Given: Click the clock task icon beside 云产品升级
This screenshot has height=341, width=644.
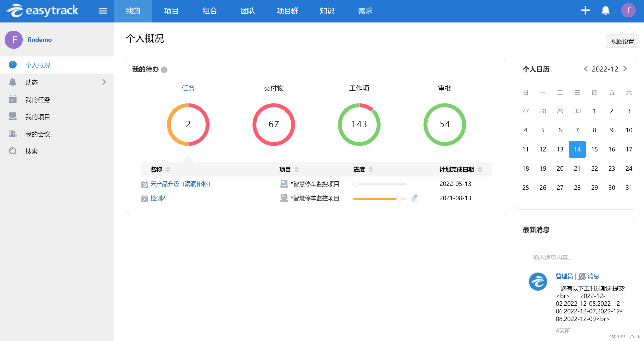Looking at the screenshot, I should (144, 184).
